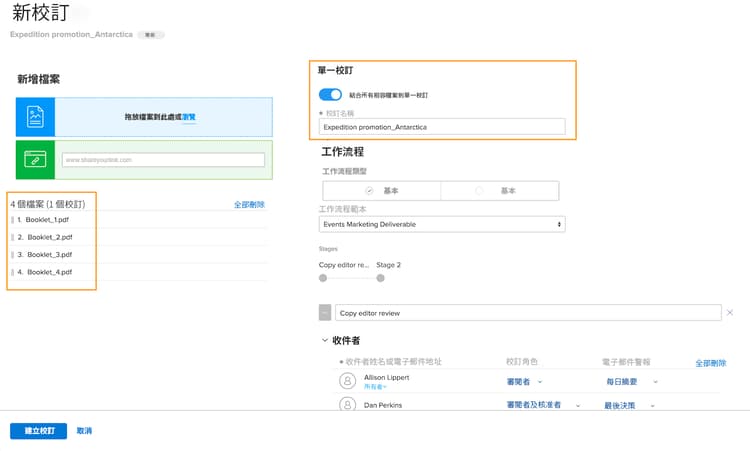Collapse the 收件者 section
The height and width of the screenshot is (451, 750).
[x=325, y=340]
